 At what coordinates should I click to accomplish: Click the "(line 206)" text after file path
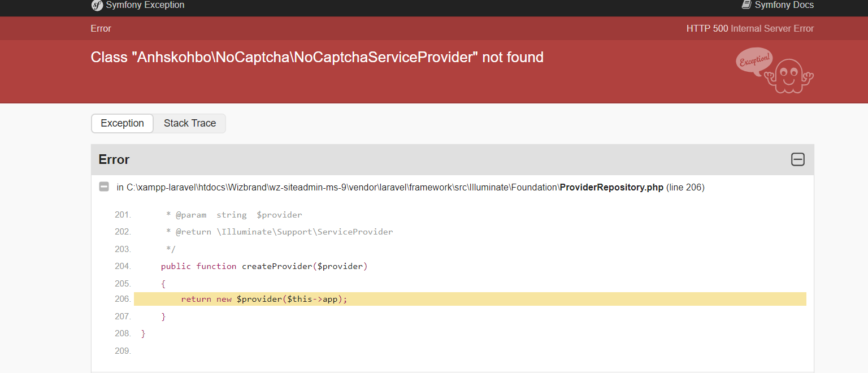pyautogui.click(x=685, y=188)
